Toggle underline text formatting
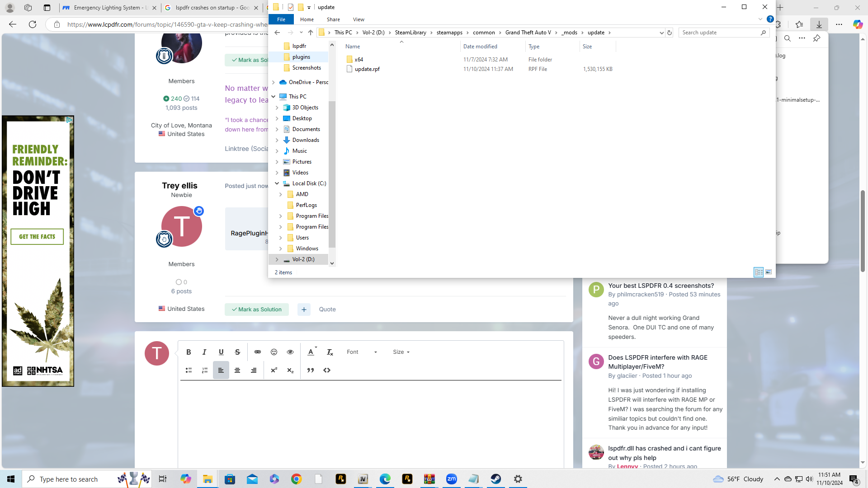 pos(221,352)
